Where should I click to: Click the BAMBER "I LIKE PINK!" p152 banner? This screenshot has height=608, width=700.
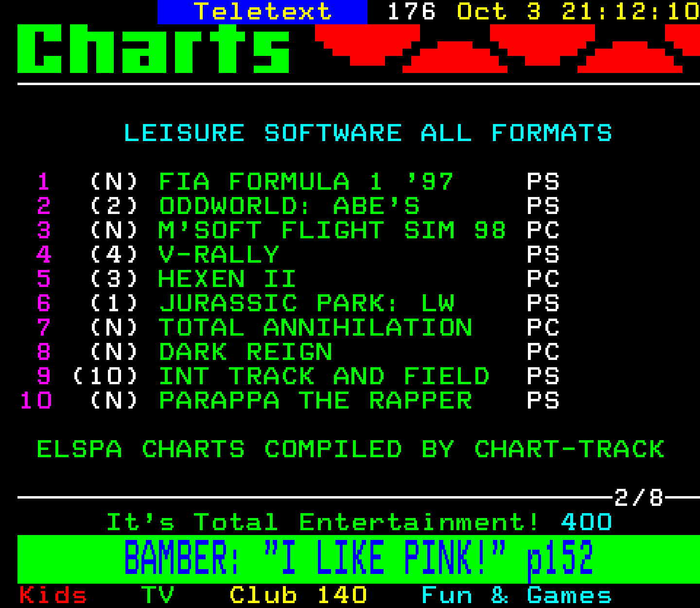(x=359, y=559)
